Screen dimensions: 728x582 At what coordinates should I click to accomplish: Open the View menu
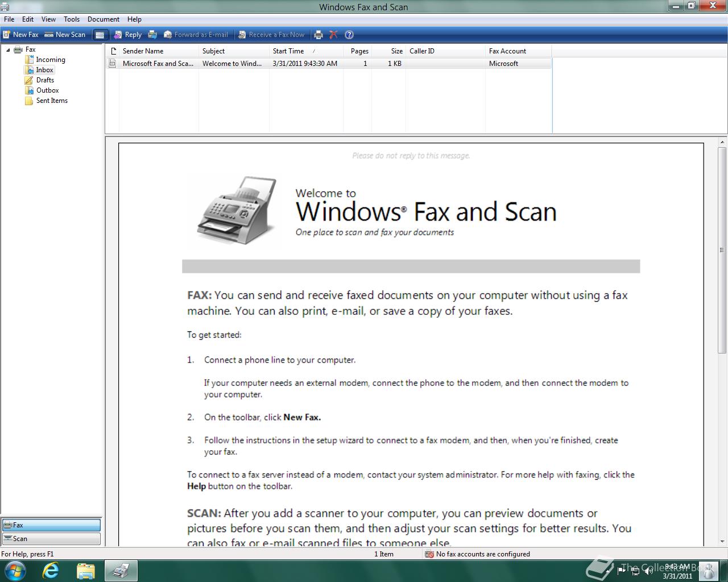48,19
